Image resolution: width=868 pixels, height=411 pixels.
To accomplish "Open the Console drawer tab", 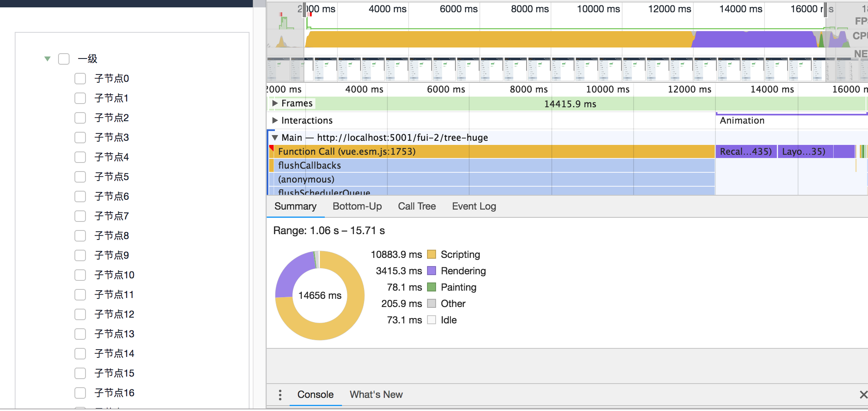I will point(315,395).
